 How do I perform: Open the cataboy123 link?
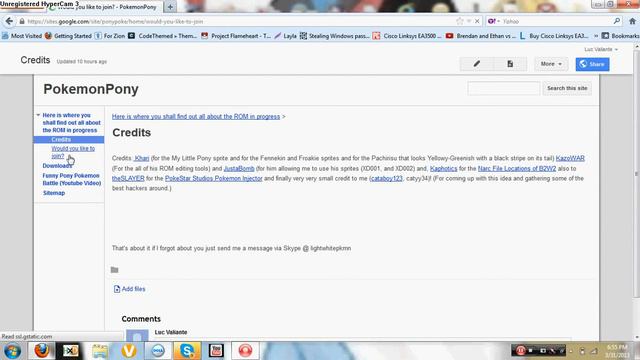point(387,178)
